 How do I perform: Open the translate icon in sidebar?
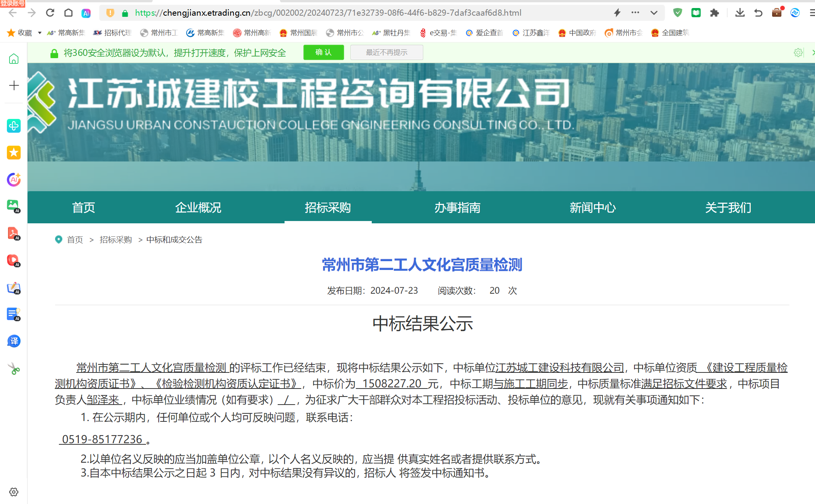(x=14, y=341)
